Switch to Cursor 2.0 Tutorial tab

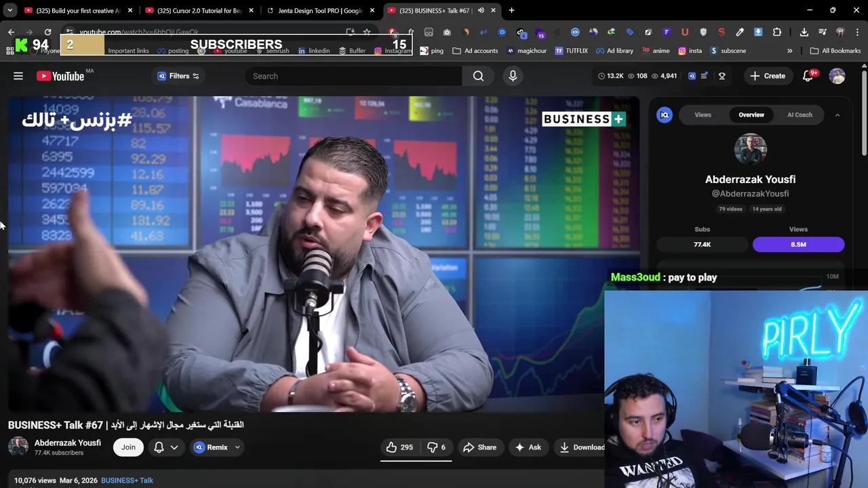tap(199, 10)
